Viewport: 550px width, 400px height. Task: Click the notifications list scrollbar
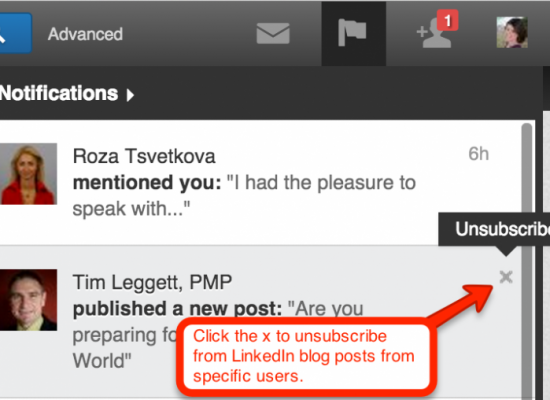point(526,260)
